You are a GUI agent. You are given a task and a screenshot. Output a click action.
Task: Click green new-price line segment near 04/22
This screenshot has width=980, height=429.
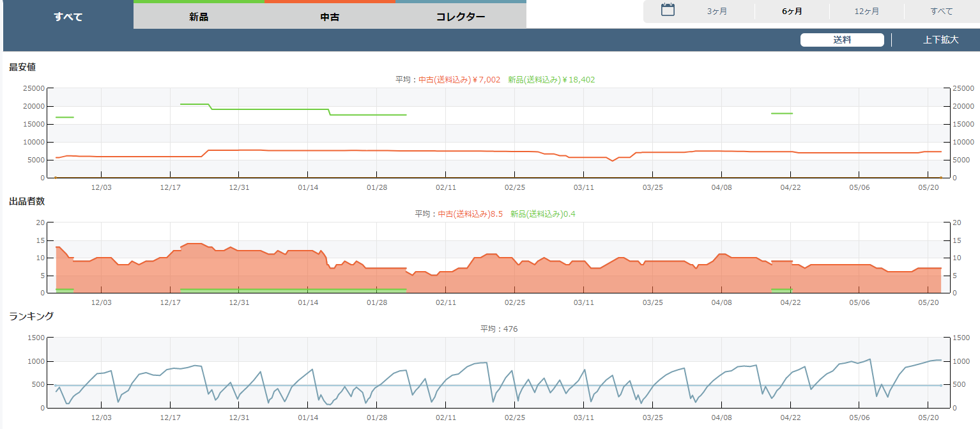(x=782, y=113)
